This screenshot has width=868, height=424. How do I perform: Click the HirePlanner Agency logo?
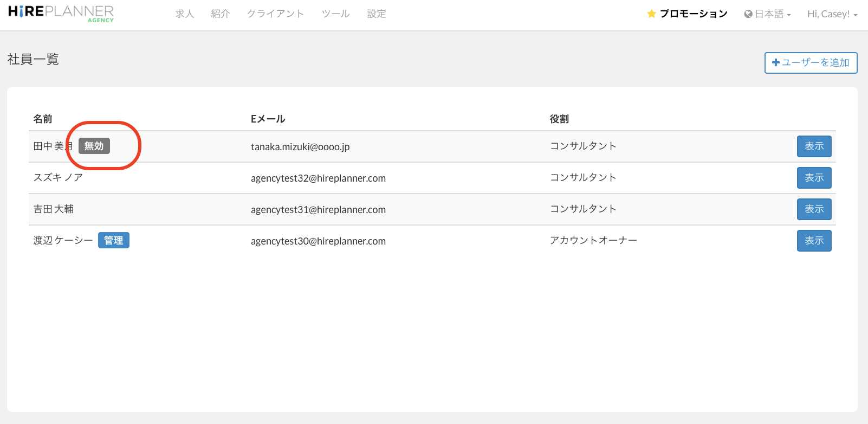61,14
